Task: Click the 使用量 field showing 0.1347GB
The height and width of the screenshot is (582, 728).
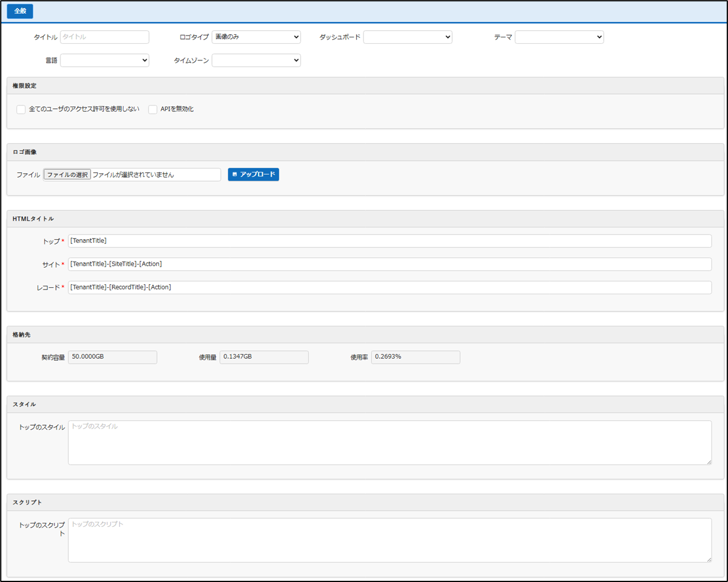Action: pyautogui.click(x=264, y=357)
